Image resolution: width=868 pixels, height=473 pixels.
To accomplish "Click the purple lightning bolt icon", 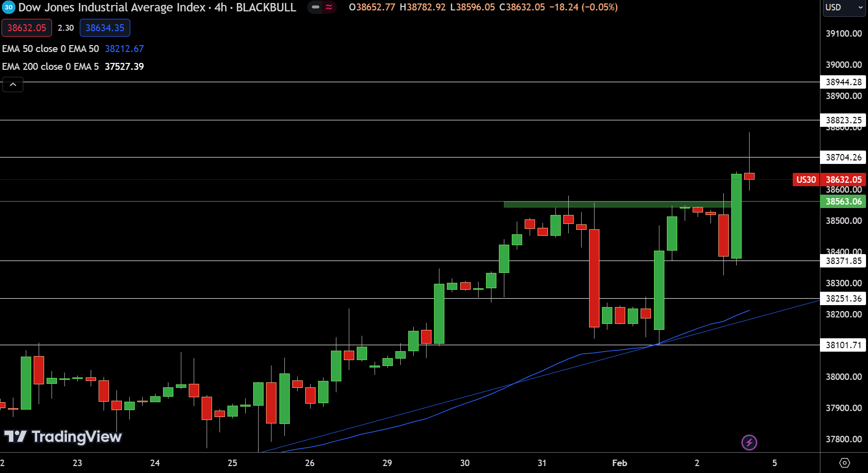I will pos(749,442).
